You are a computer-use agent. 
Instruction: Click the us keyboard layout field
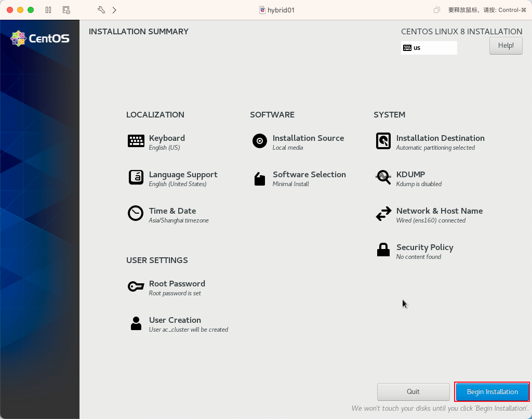pos(429,48)
